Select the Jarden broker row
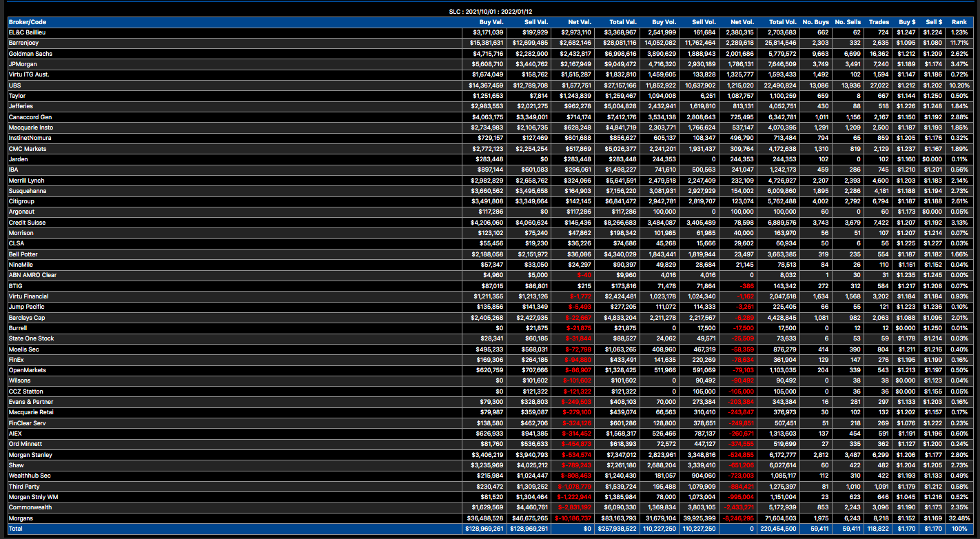Viewport: 980px width, 539px height. coord(489,159)
